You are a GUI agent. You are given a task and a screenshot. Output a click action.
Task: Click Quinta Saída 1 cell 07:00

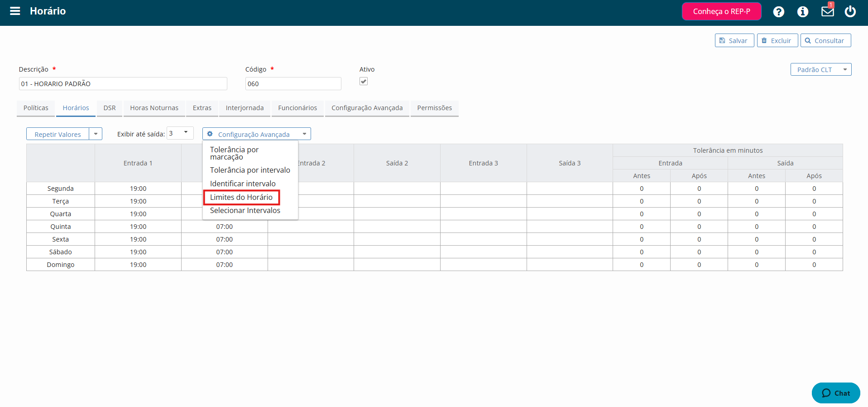(x=225, y=227)
